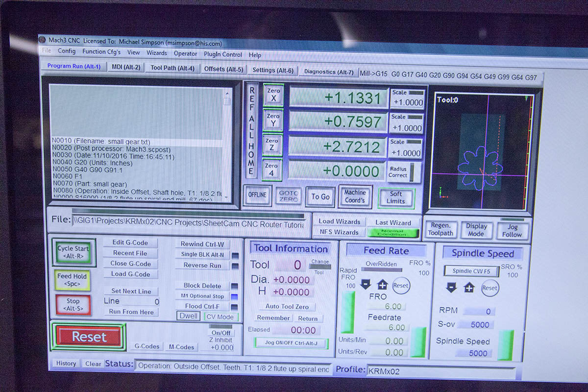Viewport: 588px width, 392px height.
Task: Decrease feed rate override with down arrow
Action: (365, 284)
